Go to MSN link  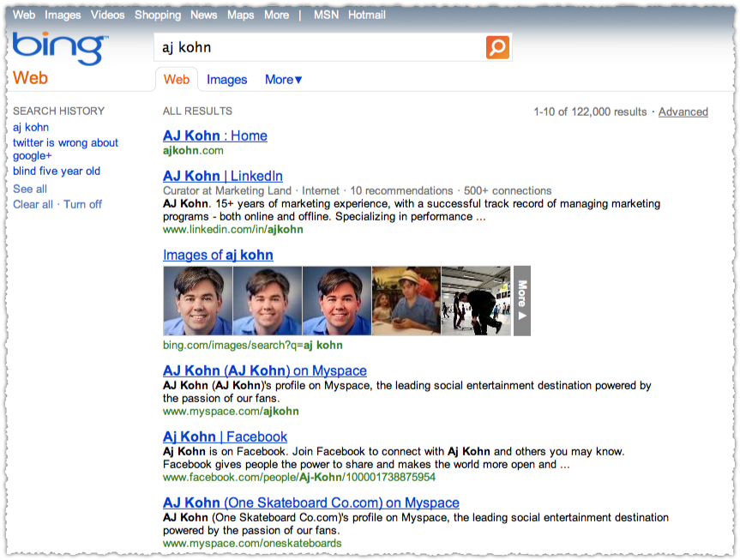coord(326,15)
